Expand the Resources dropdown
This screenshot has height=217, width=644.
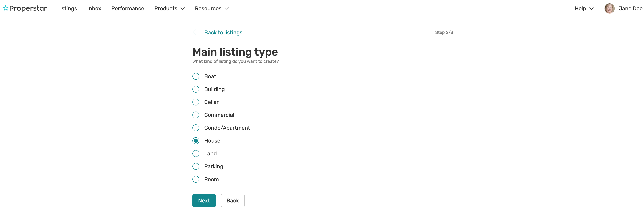click(212, 8)
